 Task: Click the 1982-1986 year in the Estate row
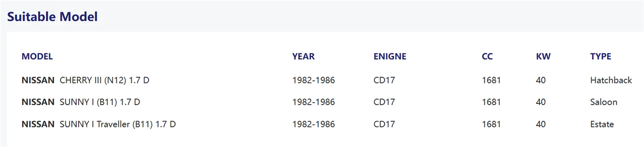click(314, 124)
